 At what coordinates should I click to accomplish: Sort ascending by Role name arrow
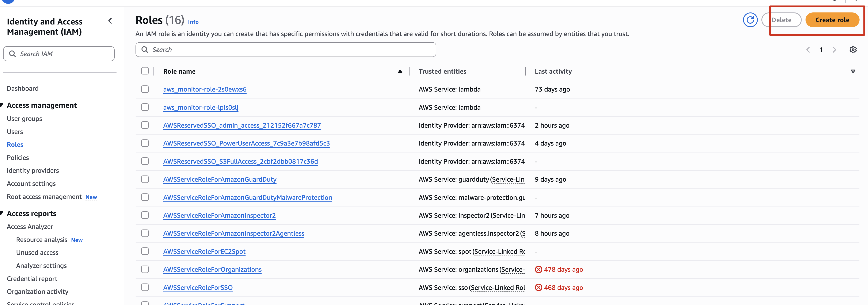(x=400, y=71)
